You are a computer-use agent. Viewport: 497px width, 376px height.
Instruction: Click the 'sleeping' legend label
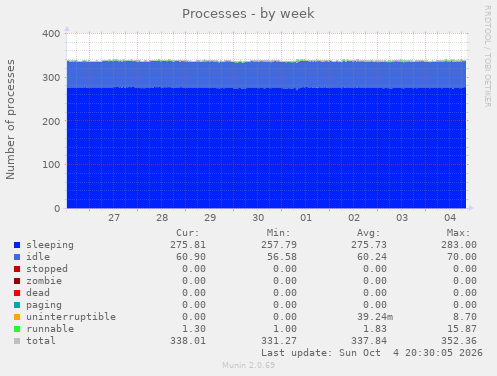click(x=50, y=245)
